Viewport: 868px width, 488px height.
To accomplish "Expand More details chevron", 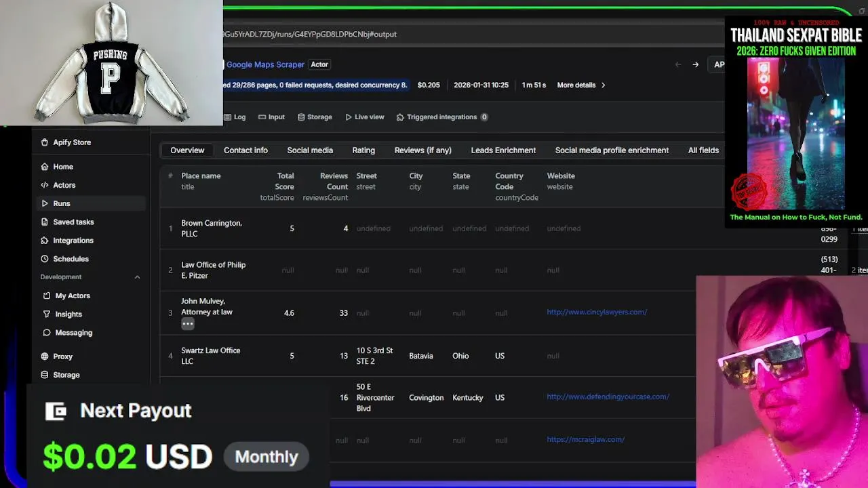I will click(603, 85).
